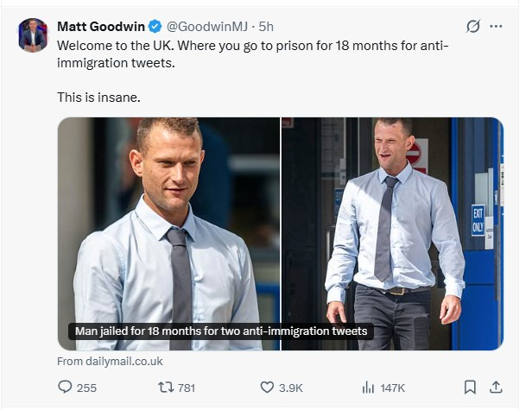Open the more options ellipsis menu

(x=496, y=26)
